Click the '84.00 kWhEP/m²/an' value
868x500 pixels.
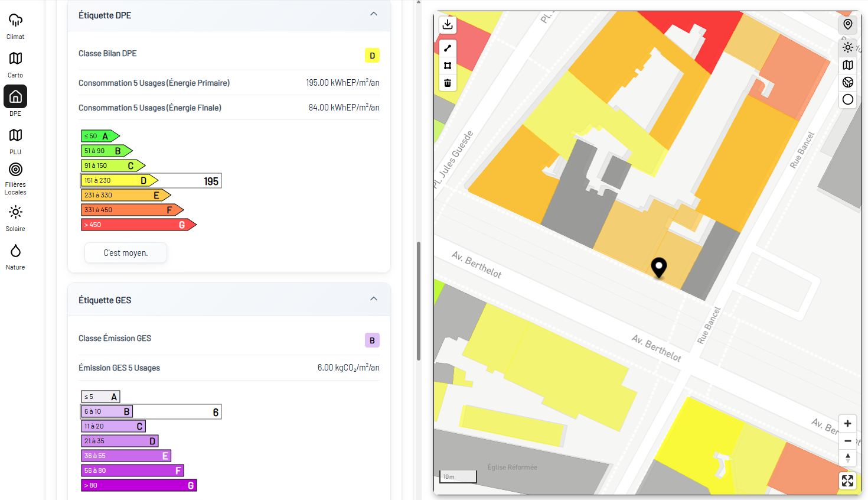click(x=344, y=107)
